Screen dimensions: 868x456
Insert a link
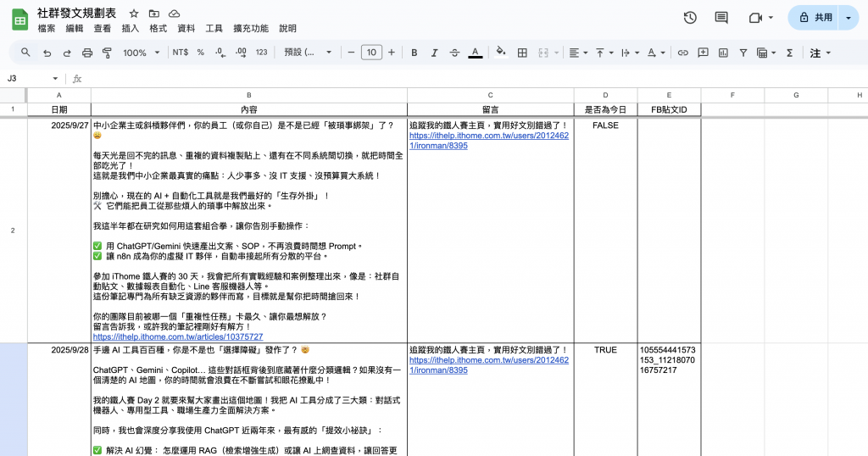682,53
